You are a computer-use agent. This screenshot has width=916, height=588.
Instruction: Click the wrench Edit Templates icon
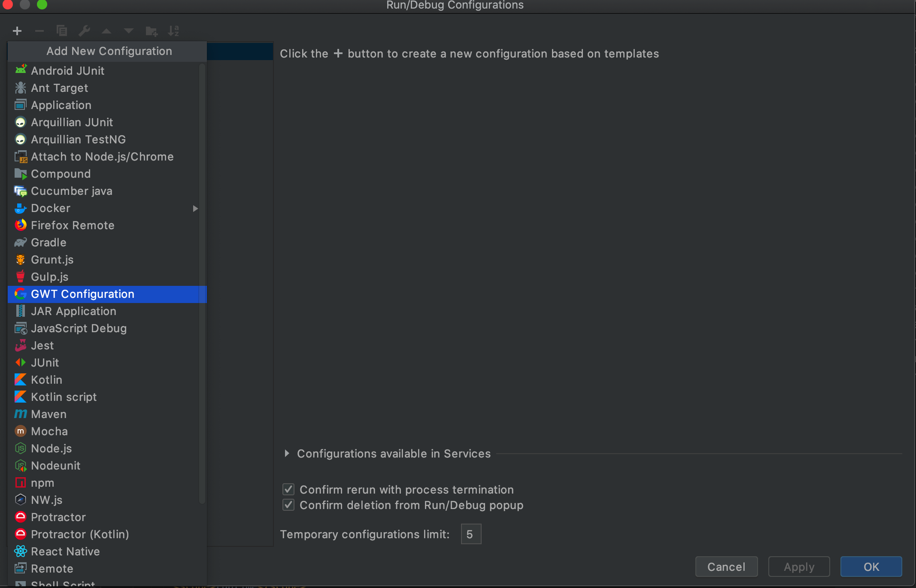pyautogui.click(x=84, y=31)
